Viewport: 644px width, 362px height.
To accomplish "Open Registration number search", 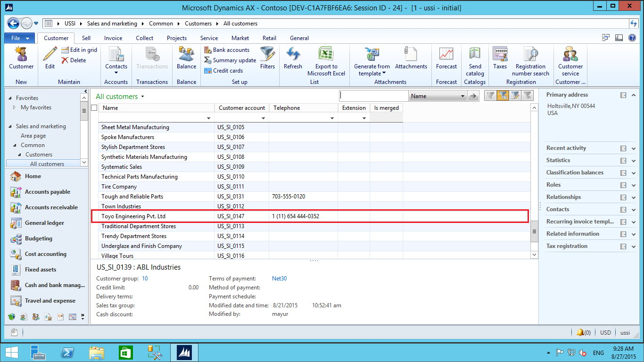I will (530, 61).
